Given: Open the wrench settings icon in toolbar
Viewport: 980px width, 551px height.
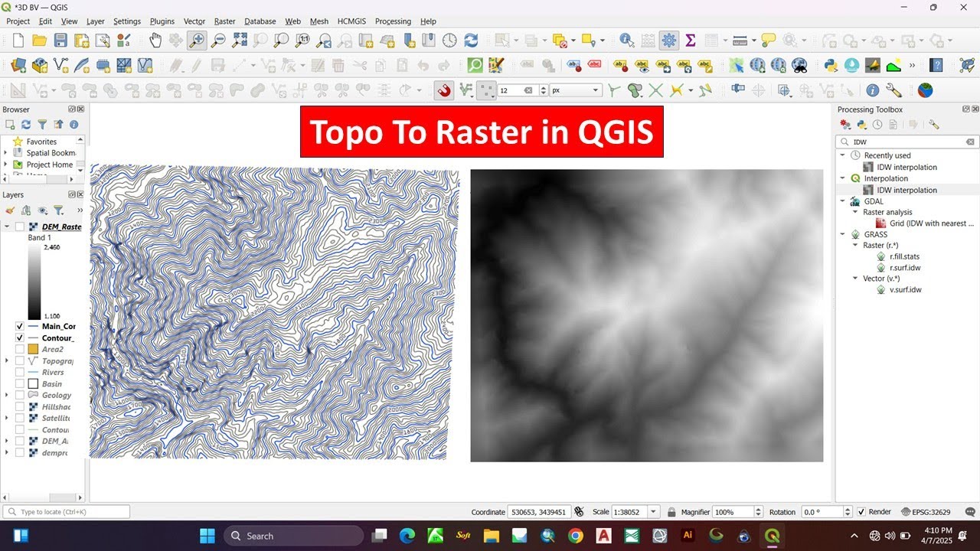Looking at the screenshot, I should tap(893, 90).
